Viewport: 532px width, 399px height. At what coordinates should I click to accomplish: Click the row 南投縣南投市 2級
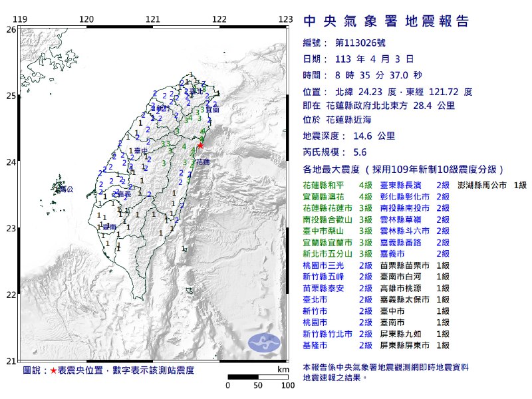tap(414, 208)
